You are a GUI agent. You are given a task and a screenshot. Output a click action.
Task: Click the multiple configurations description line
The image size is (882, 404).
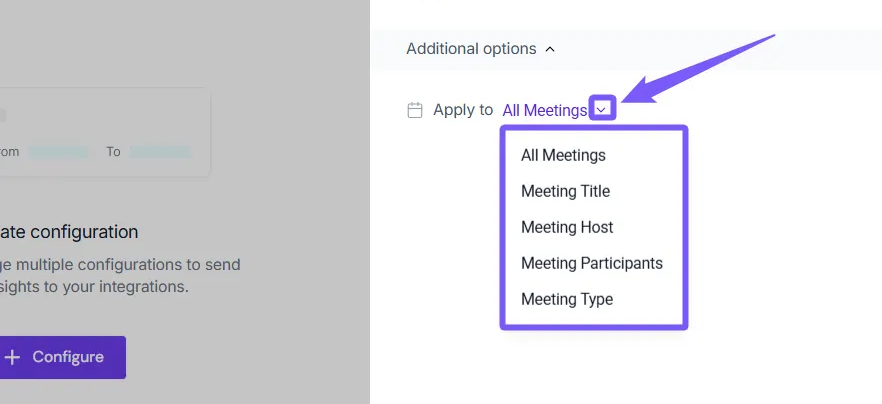(x=120, y=265)
